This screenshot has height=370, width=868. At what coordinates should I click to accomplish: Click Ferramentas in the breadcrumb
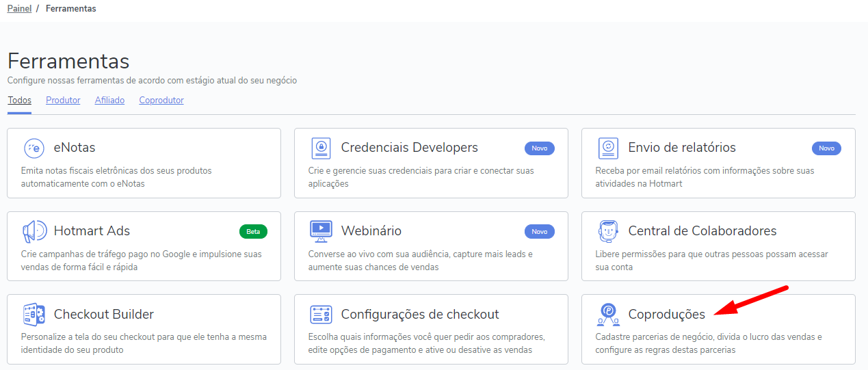pos(71,9)
